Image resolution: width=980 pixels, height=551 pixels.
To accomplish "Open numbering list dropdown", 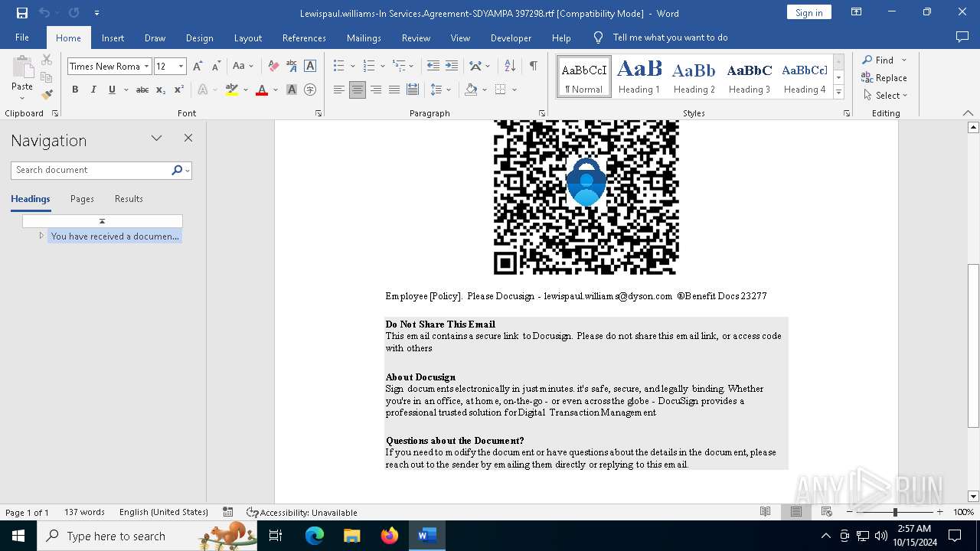I will tap(382, 67).
